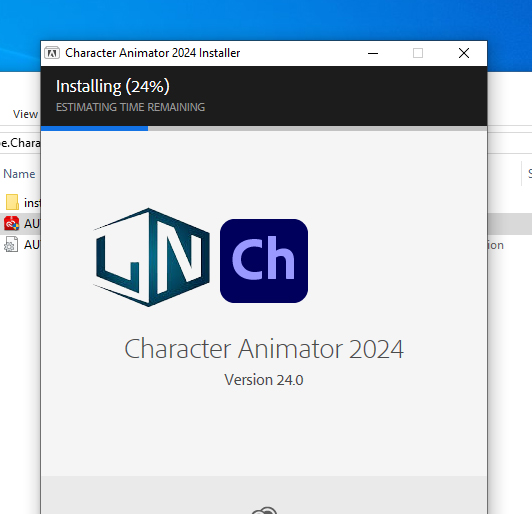
Task: Click the Adobe icon in installer title bar
Action: tap(52, 53)
